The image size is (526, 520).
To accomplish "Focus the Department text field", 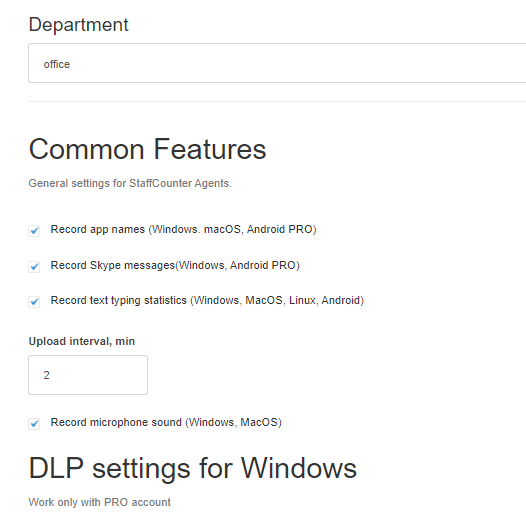I will click(277, 63).
